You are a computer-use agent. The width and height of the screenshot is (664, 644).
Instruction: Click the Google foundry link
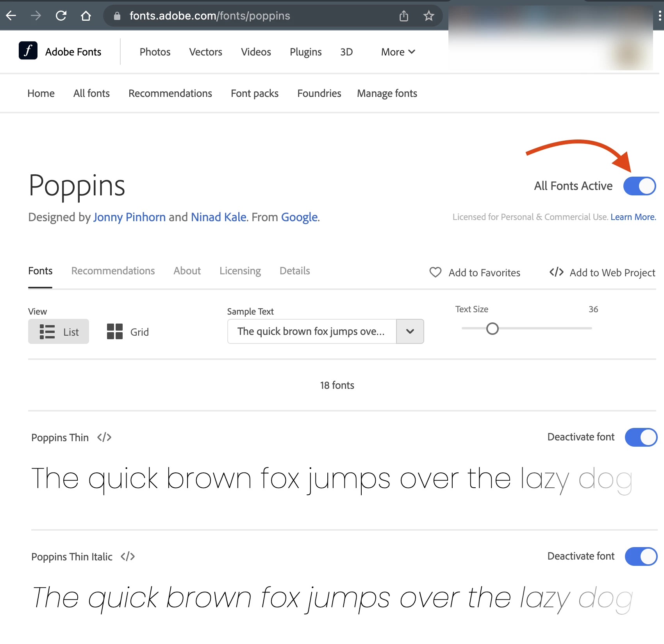pos(300,217)
